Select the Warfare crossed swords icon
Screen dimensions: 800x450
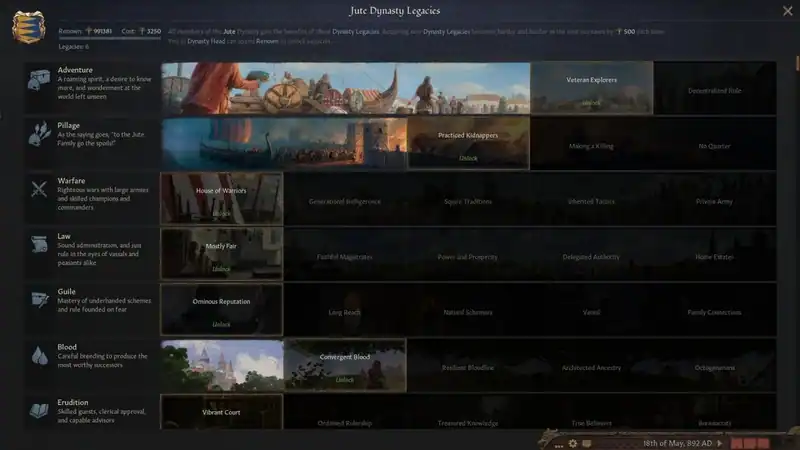pos(39,189)
